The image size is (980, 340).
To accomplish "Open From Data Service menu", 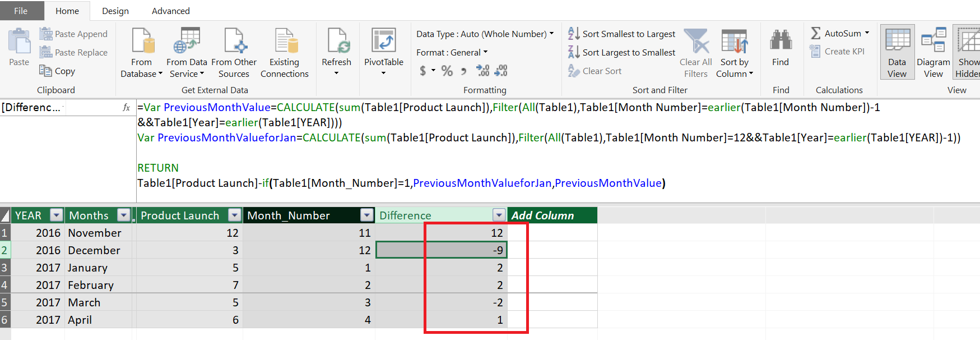I will point(187,54).
